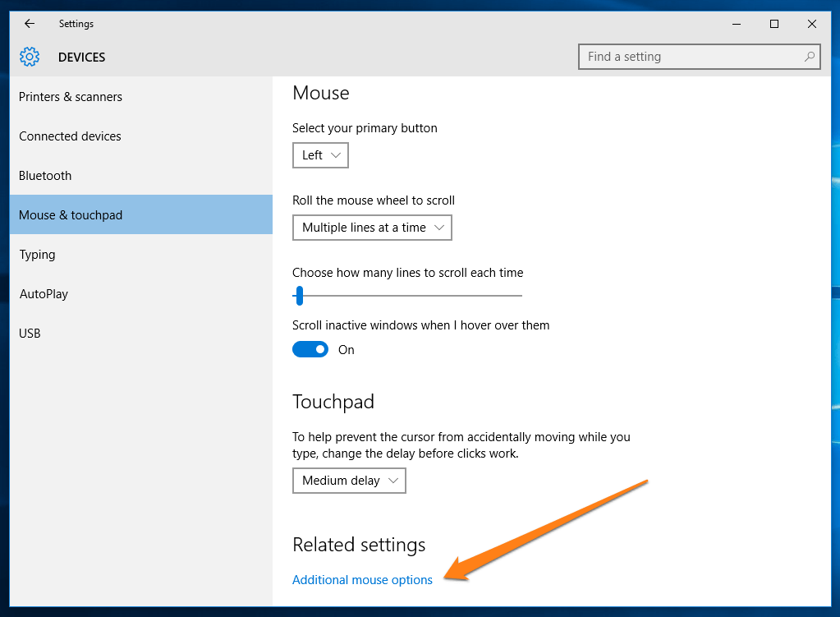Click the DEVICES heading text

click(81, 57)
